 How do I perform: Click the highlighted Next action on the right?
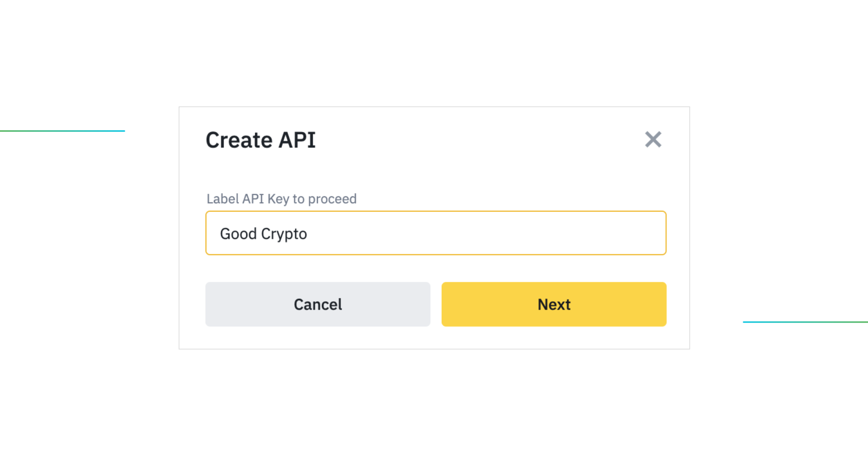coord(554,304)
